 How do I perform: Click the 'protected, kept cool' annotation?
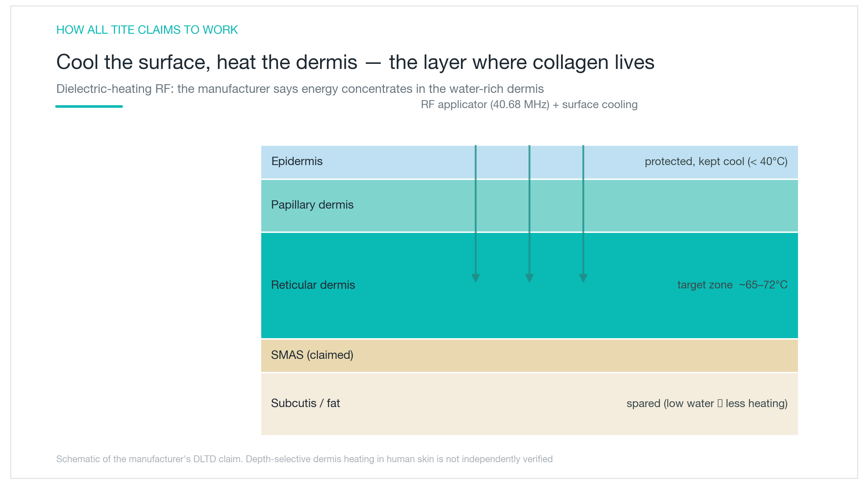click(716, 161)
